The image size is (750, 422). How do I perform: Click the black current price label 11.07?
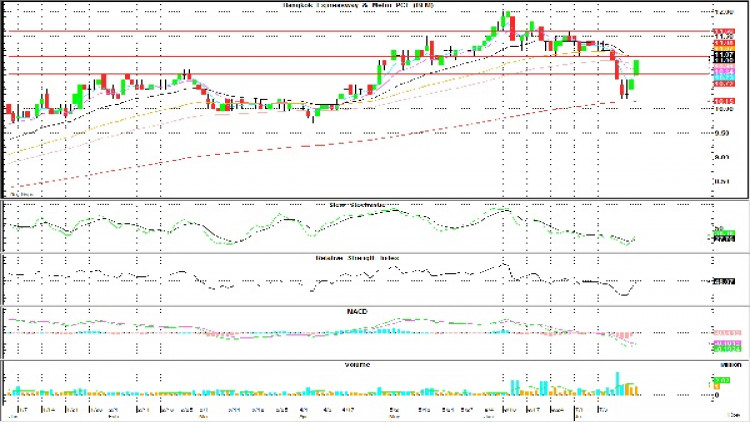pos(724,54)
